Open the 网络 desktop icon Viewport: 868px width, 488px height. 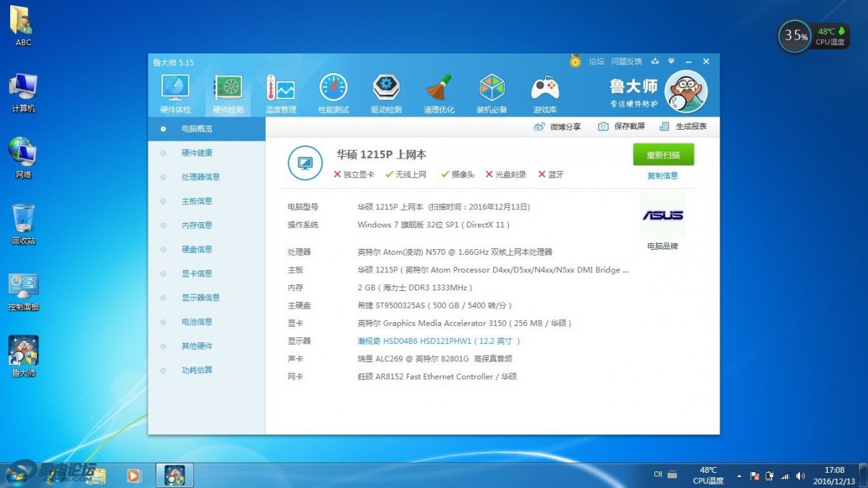[22, 159]
